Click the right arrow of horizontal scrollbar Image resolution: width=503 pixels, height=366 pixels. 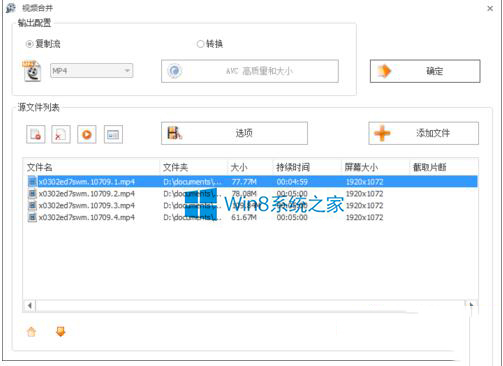pyautogui.click(x=471, y=305)
